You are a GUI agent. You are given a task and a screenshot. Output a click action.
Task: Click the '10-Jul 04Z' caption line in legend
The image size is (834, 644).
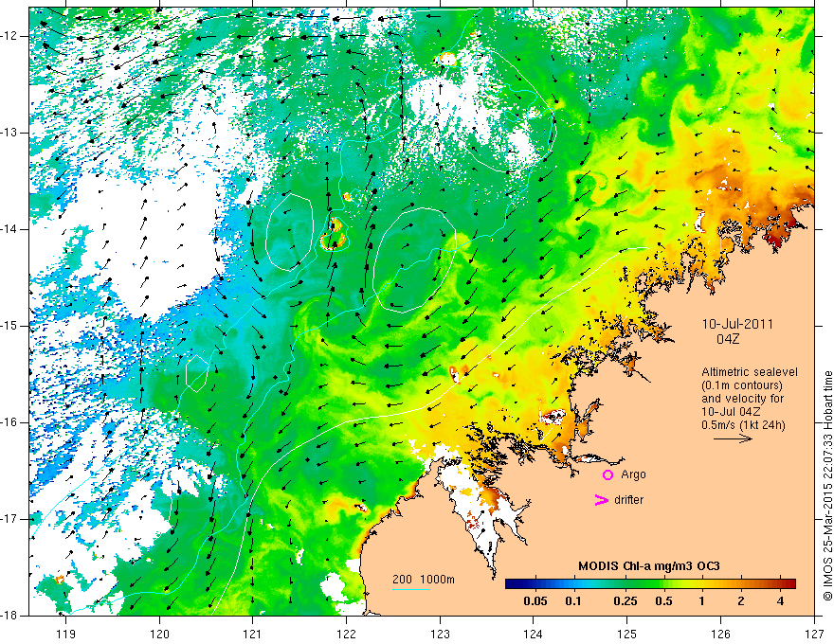[x=731, y=412]
